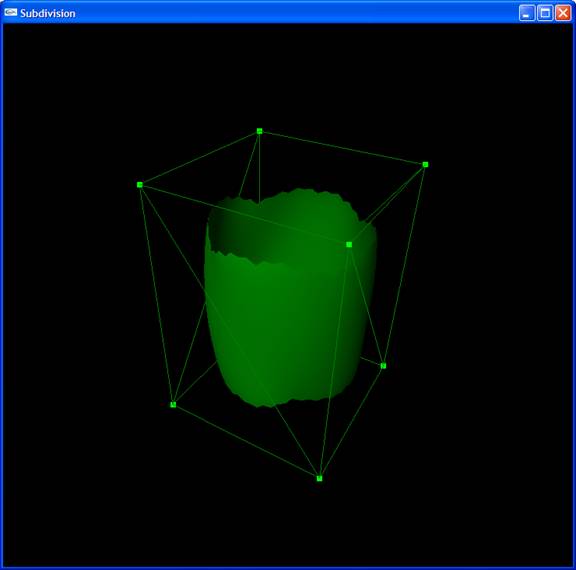Pick the leftmost upper control cage vertex

click(140, 185)
